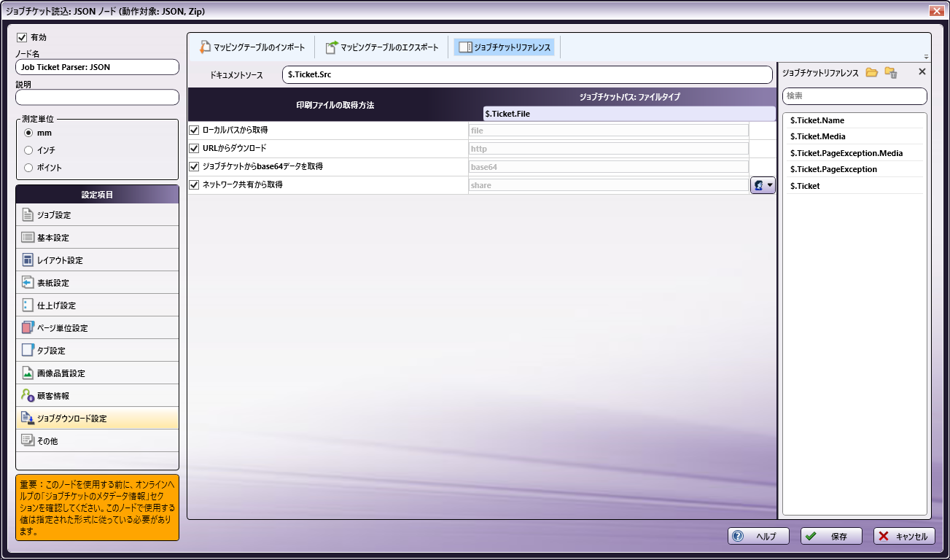Click the キャンセル button
950x560 pixels.
[903, 536]
